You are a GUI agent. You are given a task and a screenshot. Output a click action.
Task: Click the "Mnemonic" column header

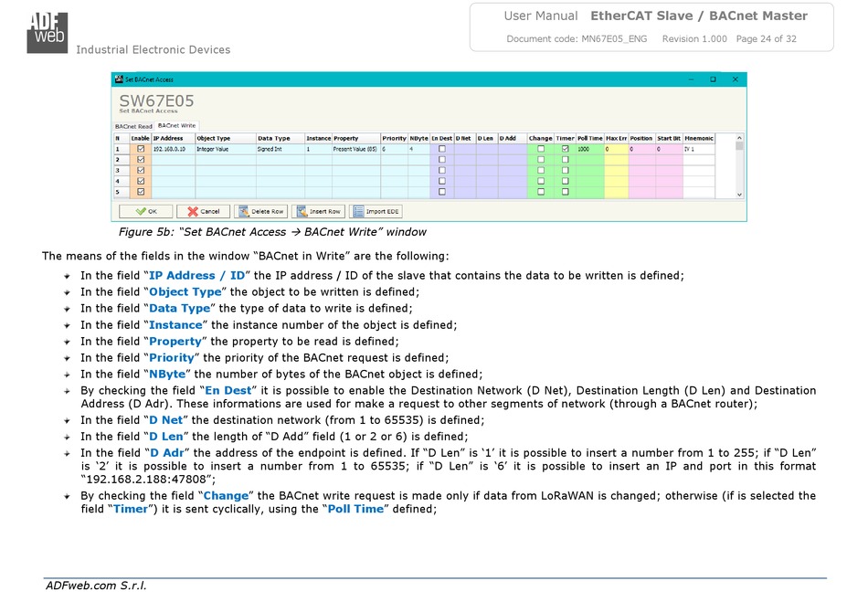tap(699, 138)
